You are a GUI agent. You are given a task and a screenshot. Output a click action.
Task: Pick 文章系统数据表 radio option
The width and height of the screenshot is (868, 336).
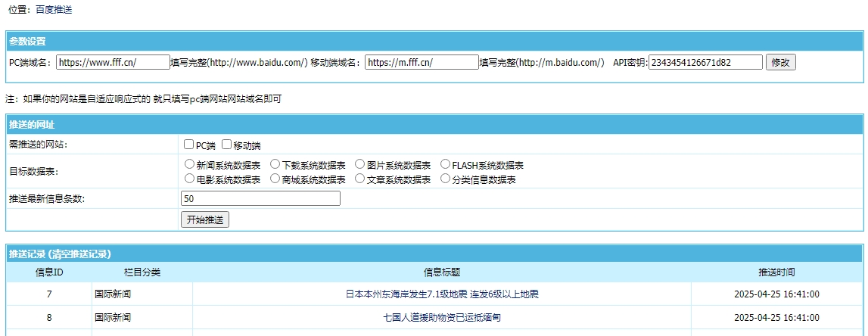click(360, 179)
